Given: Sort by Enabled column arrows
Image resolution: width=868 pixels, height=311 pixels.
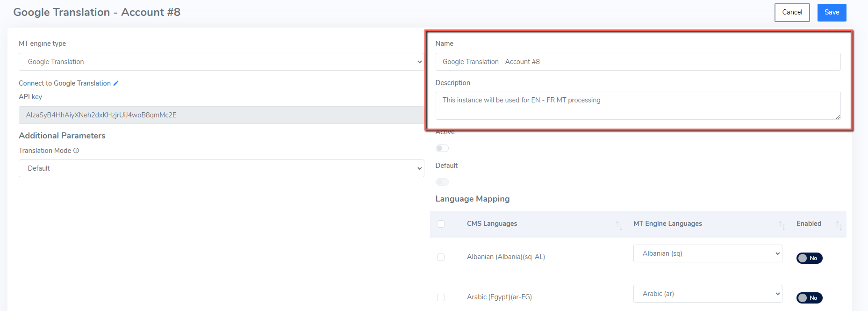Looking at the screenshot, I should point(839,225).
